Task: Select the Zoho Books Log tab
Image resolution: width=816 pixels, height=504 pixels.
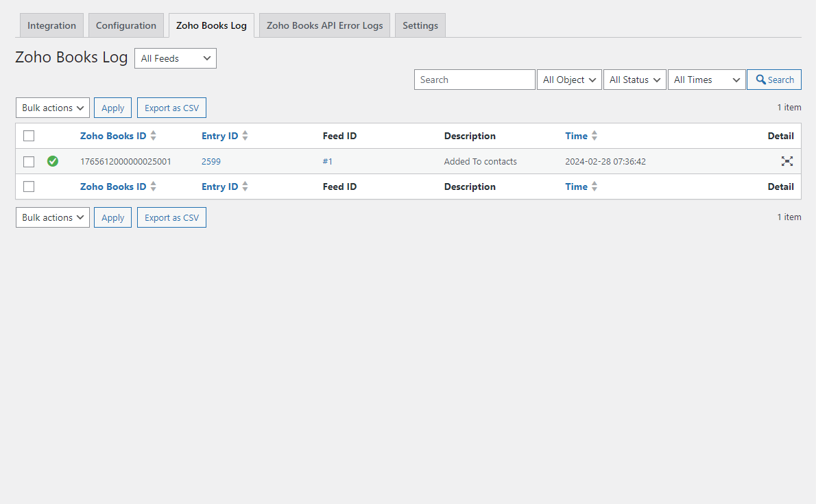Action: pos(211,25)
